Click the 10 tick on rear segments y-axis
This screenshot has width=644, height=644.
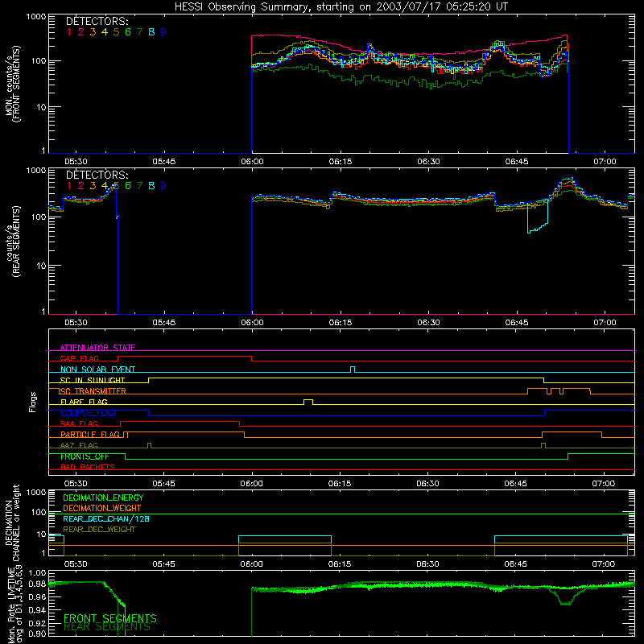point(41,266)
